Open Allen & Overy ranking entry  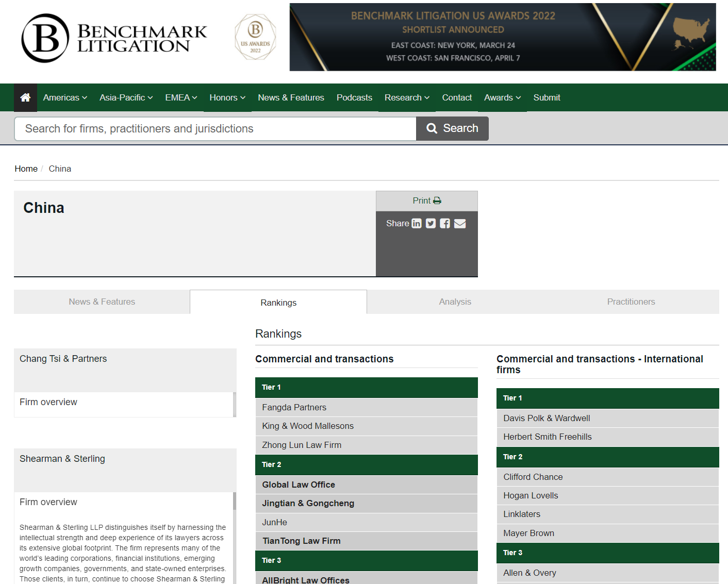(x=607, y=573)
